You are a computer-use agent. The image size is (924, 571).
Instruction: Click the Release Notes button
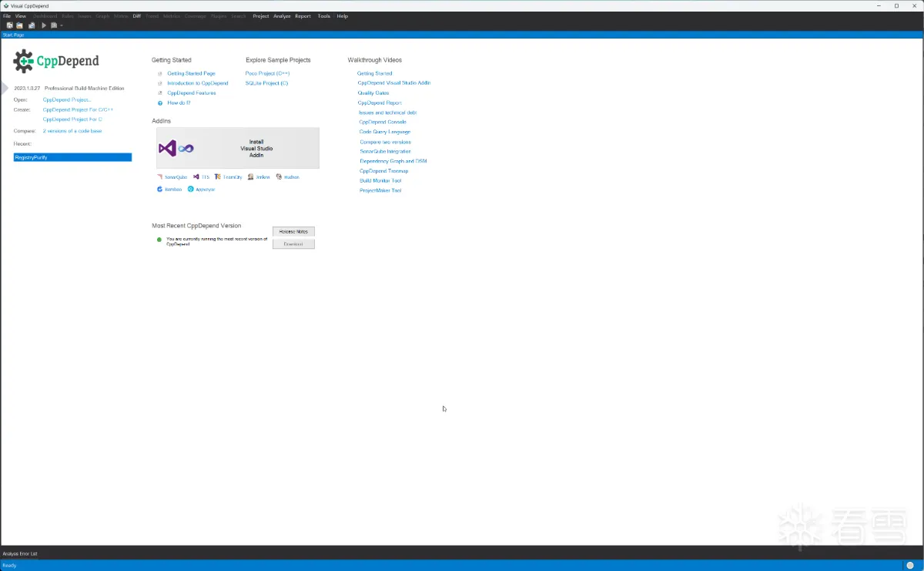293,231
